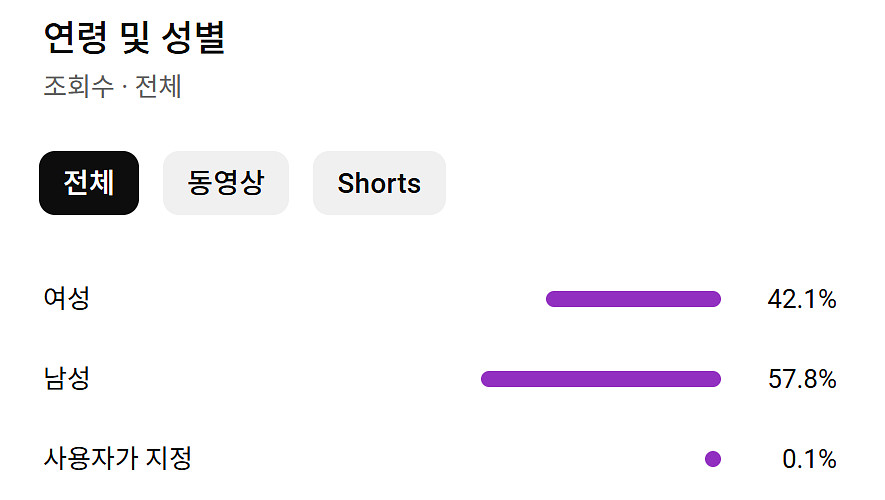Click the 남성 row label
Image resolution: width=885 pixels, height=500 pixels.
click(66, 379)
